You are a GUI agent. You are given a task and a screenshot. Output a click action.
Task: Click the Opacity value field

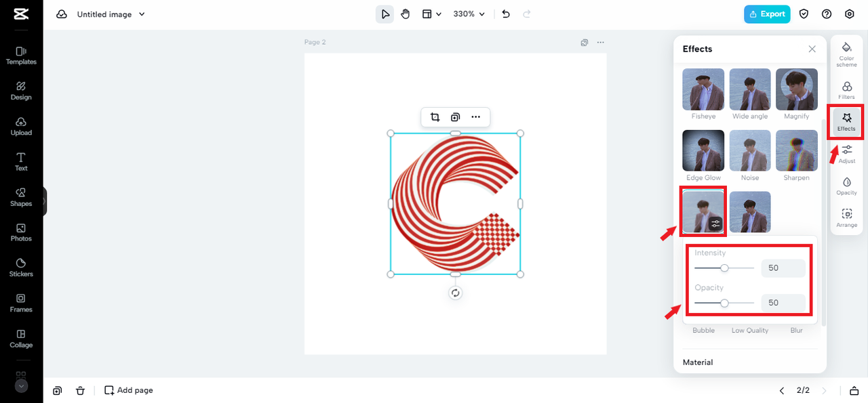click(783, 303)
